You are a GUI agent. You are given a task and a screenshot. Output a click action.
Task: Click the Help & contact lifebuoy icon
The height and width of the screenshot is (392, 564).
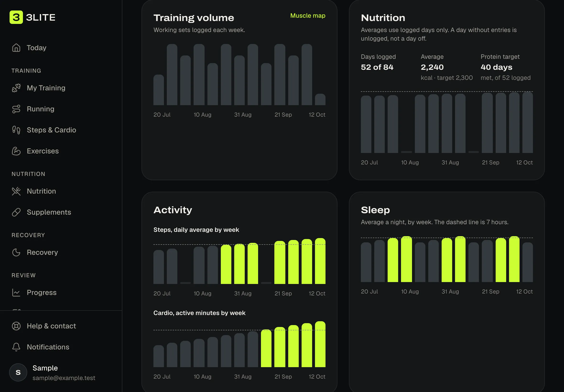16,326
